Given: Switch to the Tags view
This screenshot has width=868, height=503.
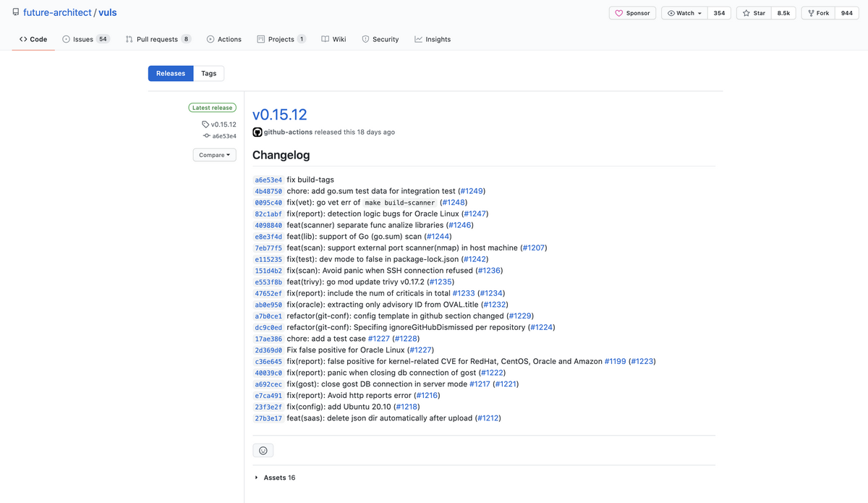Looking at the screenshot, I should tap(209, 73).
